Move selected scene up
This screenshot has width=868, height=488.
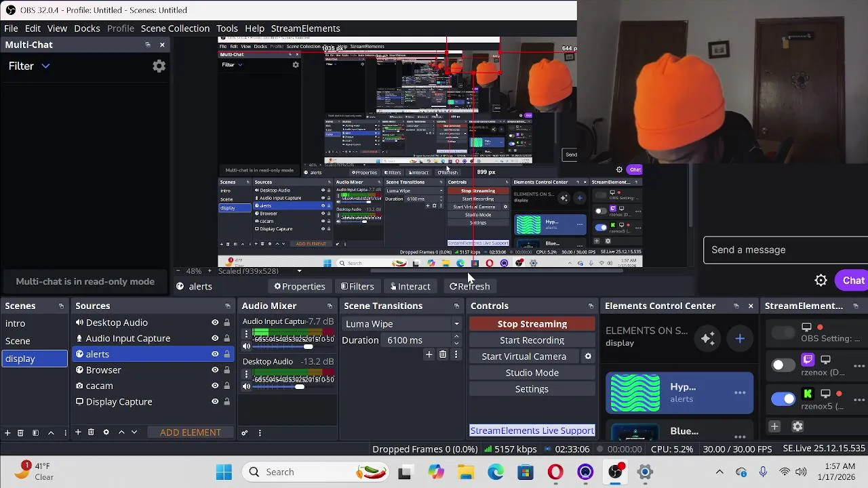point(51,432)
